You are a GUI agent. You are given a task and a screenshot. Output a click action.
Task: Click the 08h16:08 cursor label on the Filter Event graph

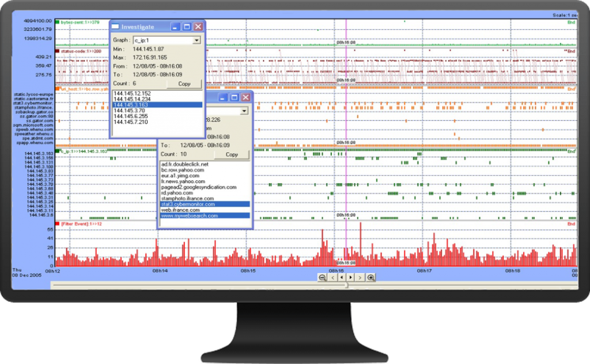[x=346, y=263]
